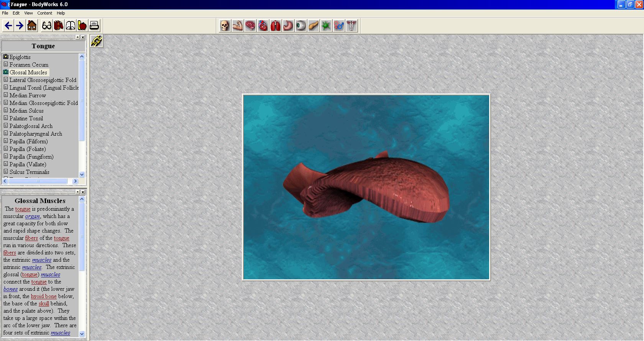Open the eyeball senses icon
Viewport: 644px width, 341px height.
click(301, 26)
